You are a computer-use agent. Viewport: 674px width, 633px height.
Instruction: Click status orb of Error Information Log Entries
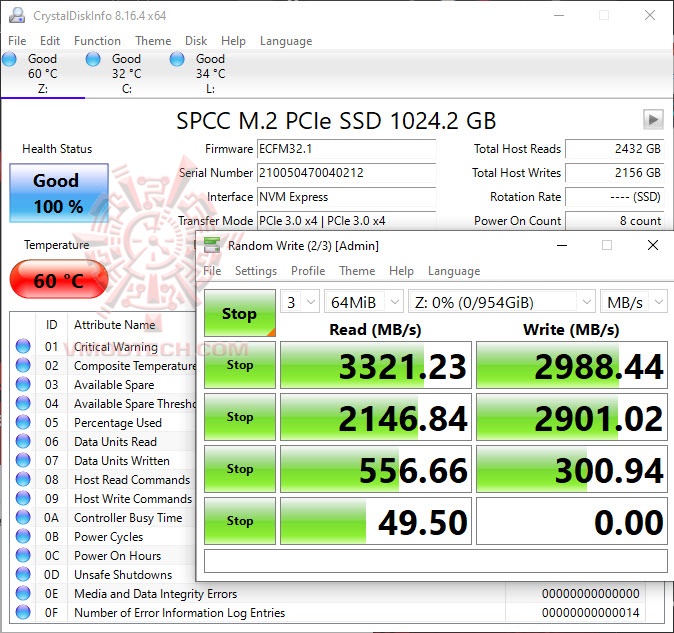pos(23,612)
